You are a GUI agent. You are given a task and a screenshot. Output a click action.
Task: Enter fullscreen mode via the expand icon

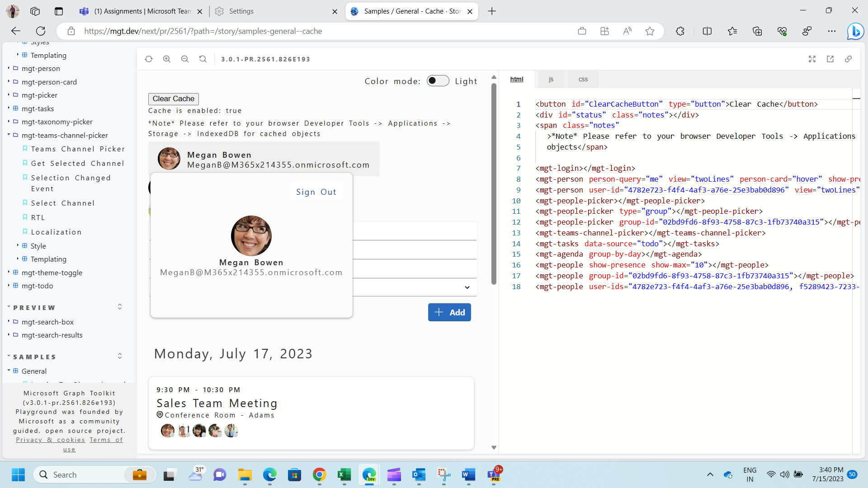pos(812,59)
